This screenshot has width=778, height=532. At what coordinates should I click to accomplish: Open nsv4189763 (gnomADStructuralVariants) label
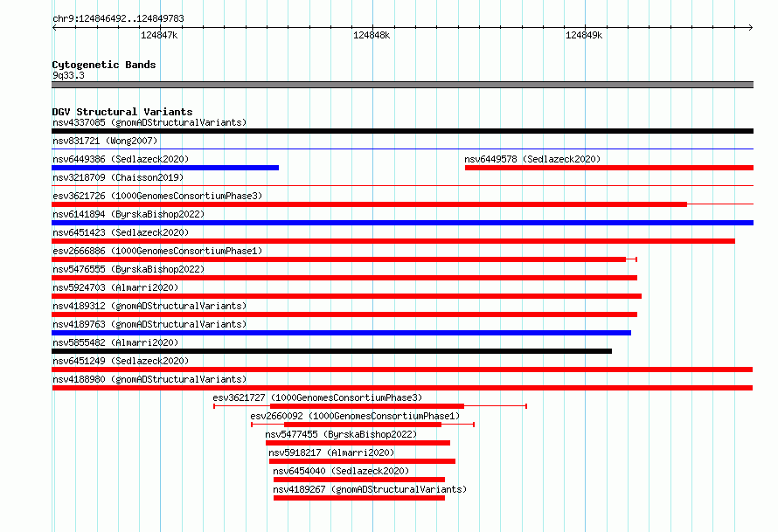(149, 324)
